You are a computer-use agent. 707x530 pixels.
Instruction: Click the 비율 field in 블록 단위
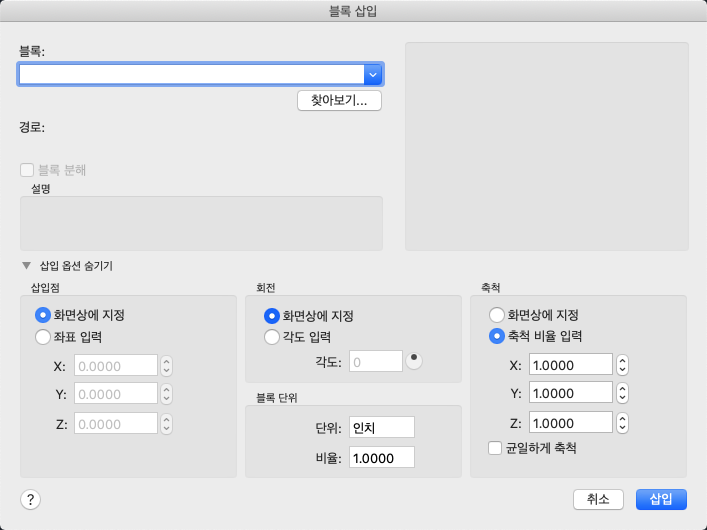(382, 458)
